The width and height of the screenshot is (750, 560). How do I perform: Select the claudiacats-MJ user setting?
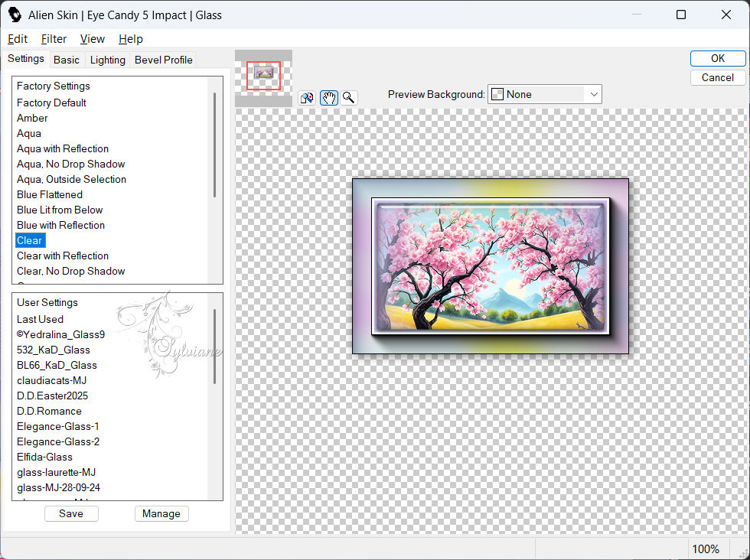(52, 381)
